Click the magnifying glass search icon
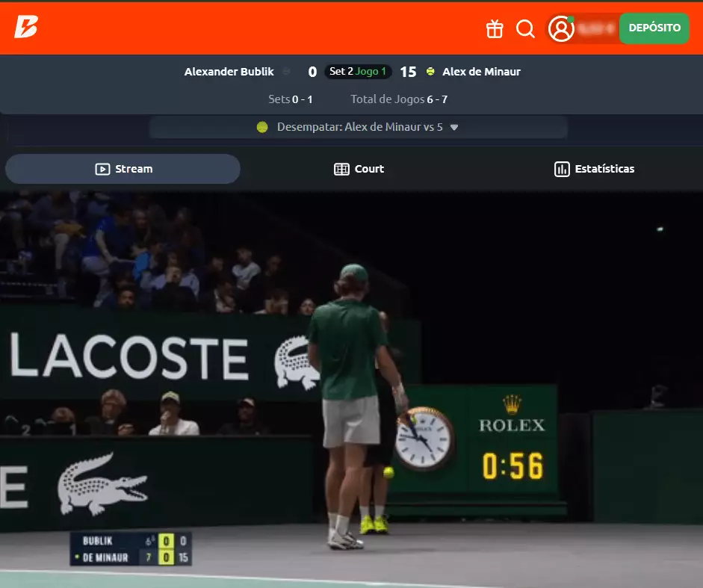The image size is (703, 588). pyautogui.click(x=526, y=28)
